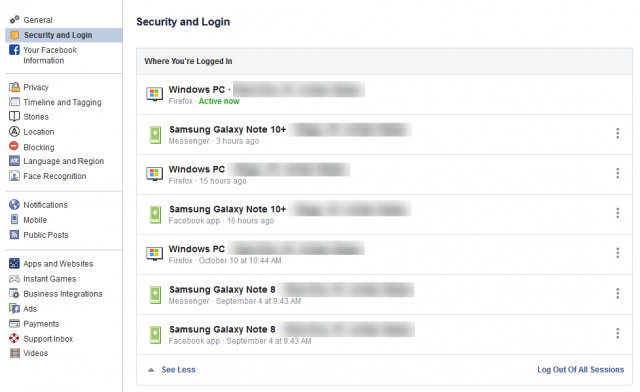The height and width of the screenshot is (392, 640).
Task: Open the three-dot menu for the Windows PC session from October 10
Action: [618, 253]
